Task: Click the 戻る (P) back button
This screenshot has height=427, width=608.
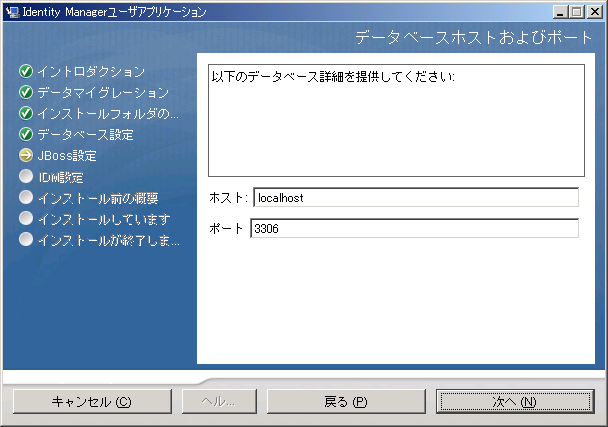Action: [x=346, y=401]
